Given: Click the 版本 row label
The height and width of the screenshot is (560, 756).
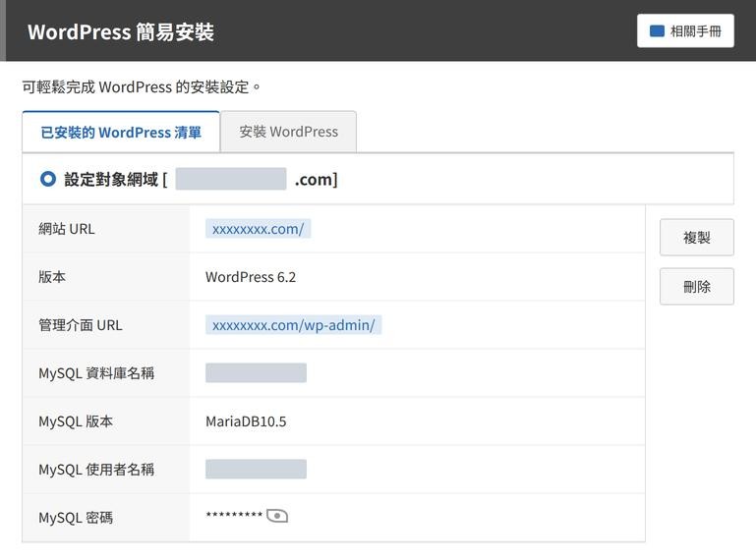Looking at the screenshot, I should coord(52,277).
